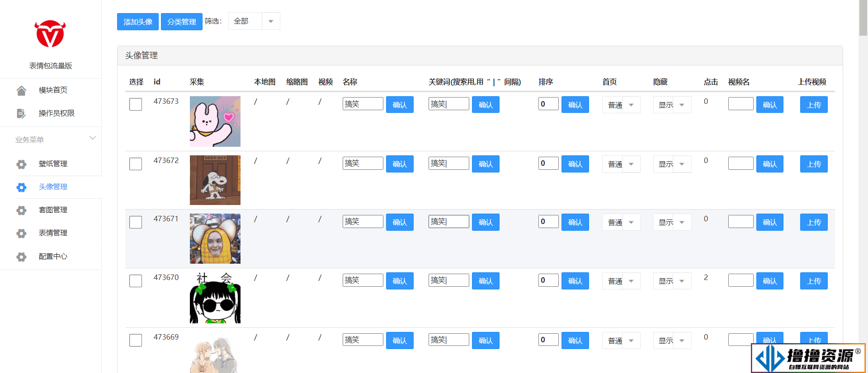Viewport: 868px width, 373px height.
Task: Select 头像管理 menu item
Action: (x=53, y=186)
